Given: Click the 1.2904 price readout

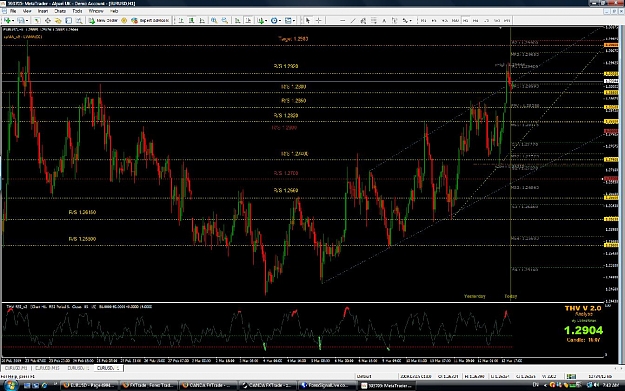Looking at the screenshot, I should point(583,330).
